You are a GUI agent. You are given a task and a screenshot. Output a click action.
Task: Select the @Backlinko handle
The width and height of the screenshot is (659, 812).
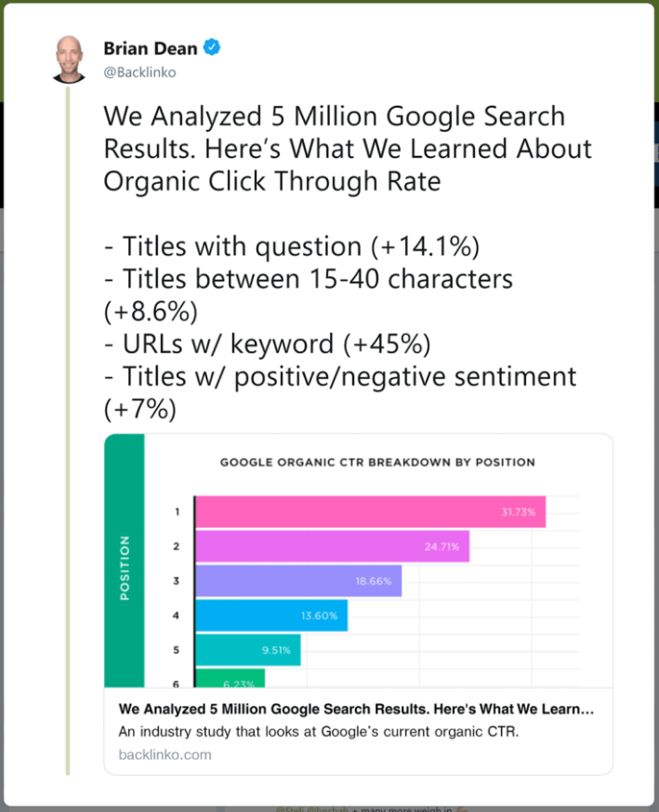pos(139,72)
